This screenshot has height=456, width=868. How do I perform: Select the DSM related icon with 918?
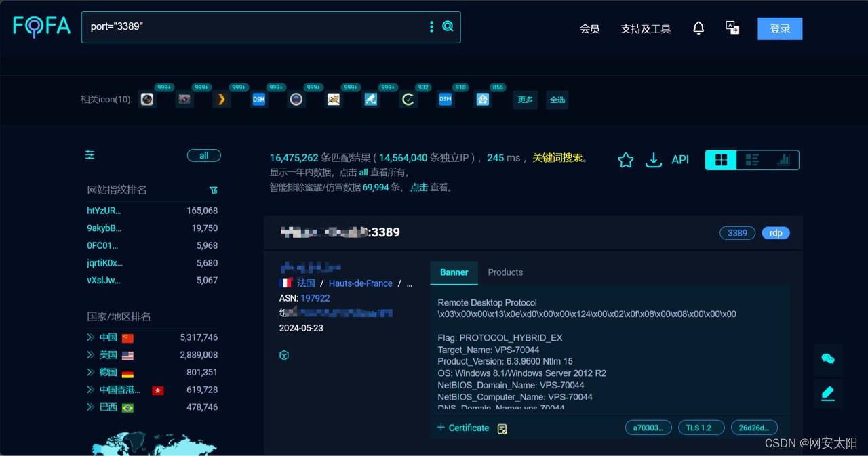445,100
